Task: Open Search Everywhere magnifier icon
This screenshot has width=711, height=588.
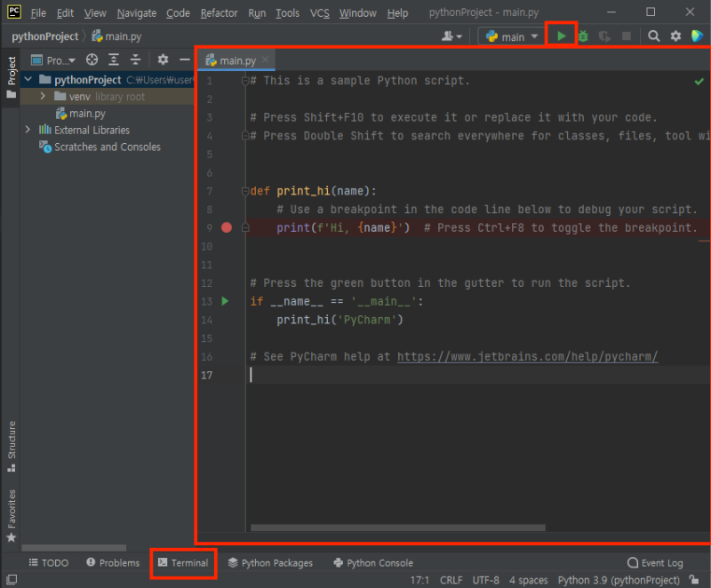Action: tap(653, 36)
